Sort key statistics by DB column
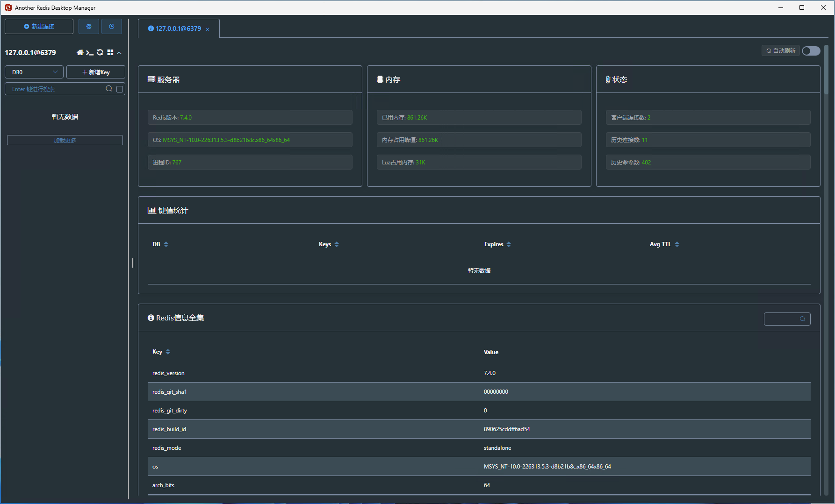Image resolution: width=835 pixels, height=504 pixels. (166, 244)
